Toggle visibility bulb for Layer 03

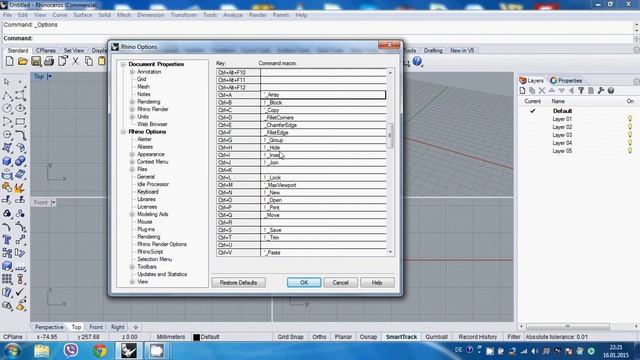click(630, 135)
